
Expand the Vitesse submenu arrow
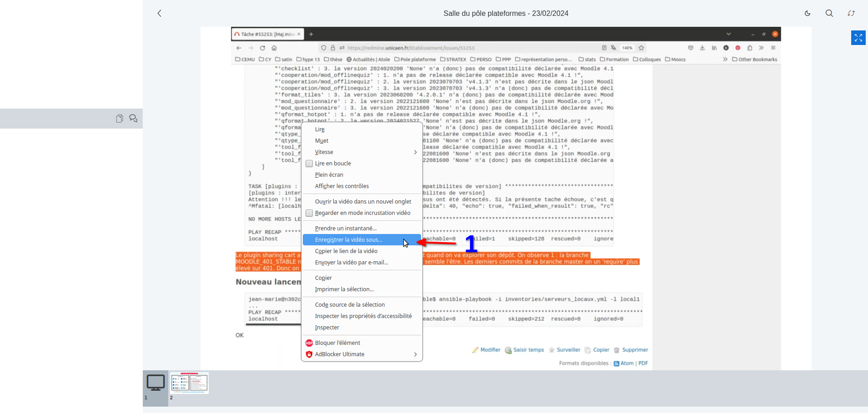415,152
